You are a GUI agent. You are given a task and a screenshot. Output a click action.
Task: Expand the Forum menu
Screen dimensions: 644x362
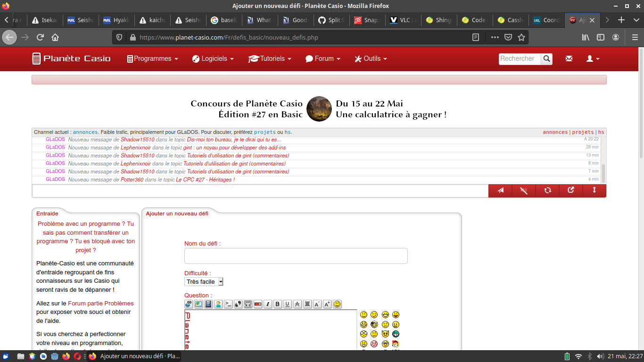323,58
